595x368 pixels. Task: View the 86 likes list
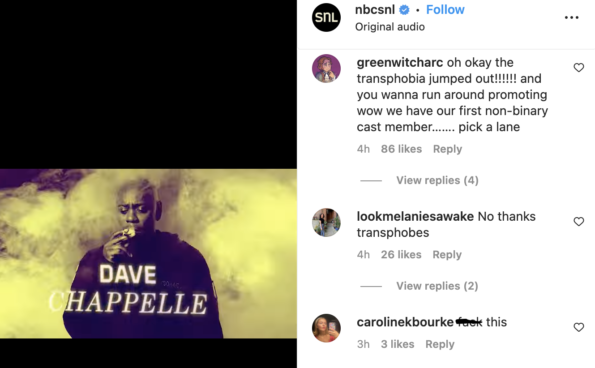click(x=401, y=149)
